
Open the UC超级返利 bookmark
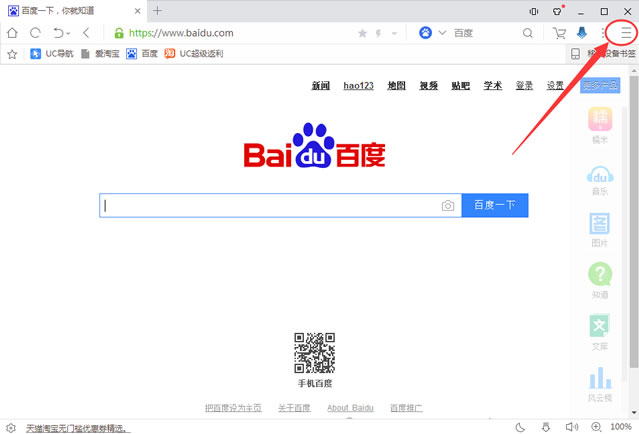[194, 53]
